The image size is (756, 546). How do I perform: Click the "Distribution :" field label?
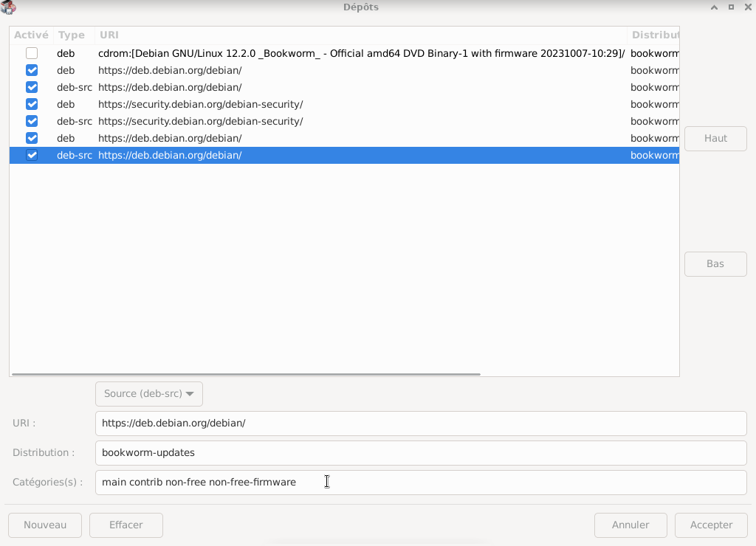coord(44,452)
